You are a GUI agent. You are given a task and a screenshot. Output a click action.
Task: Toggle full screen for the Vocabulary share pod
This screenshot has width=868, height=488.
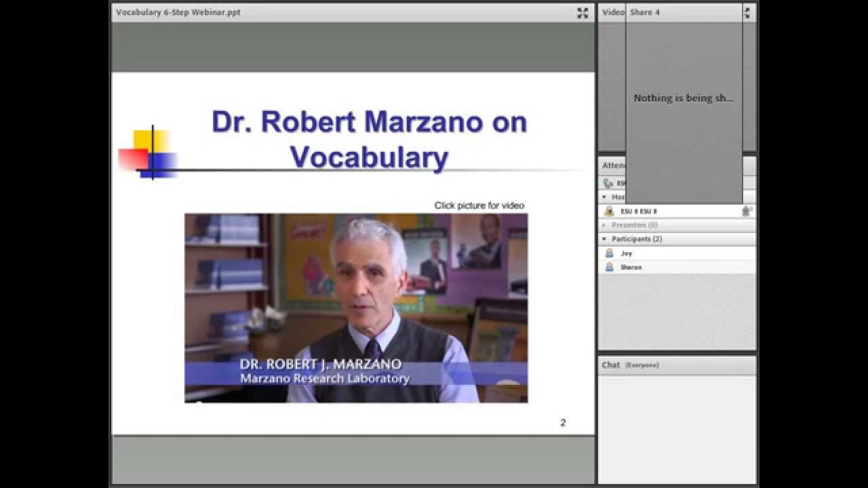click(583, 13)
